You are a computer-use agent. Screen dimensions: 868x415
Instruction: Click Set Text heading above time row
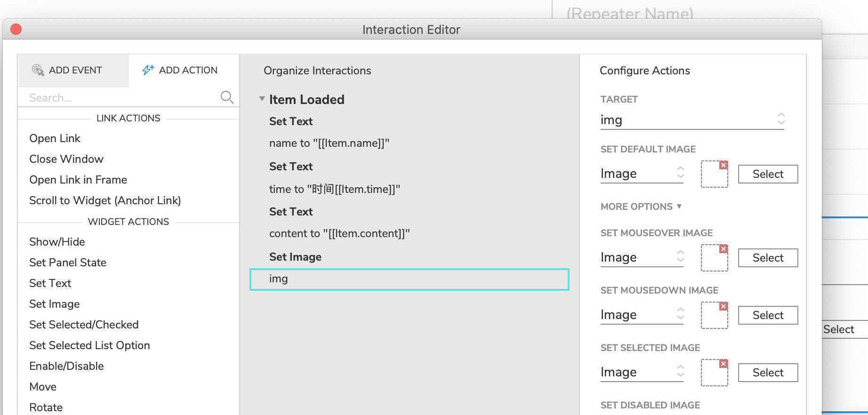291,167
